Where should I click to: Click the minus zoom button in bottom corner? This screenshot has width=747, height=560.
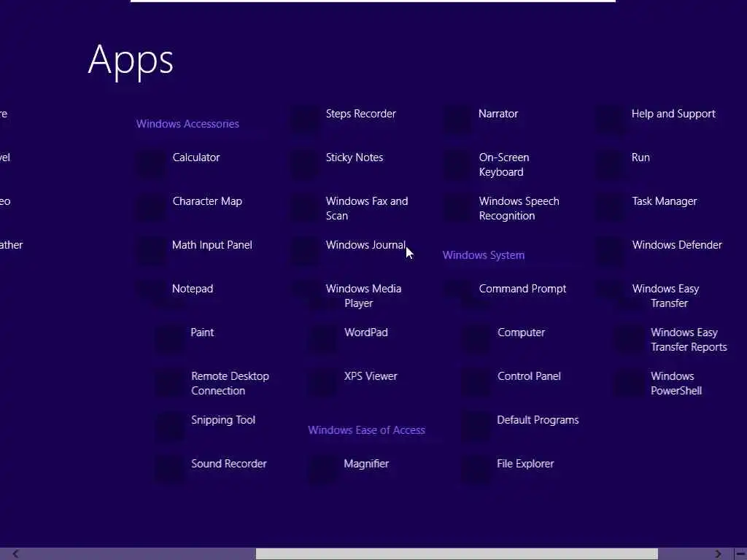(x=740, y=554)
